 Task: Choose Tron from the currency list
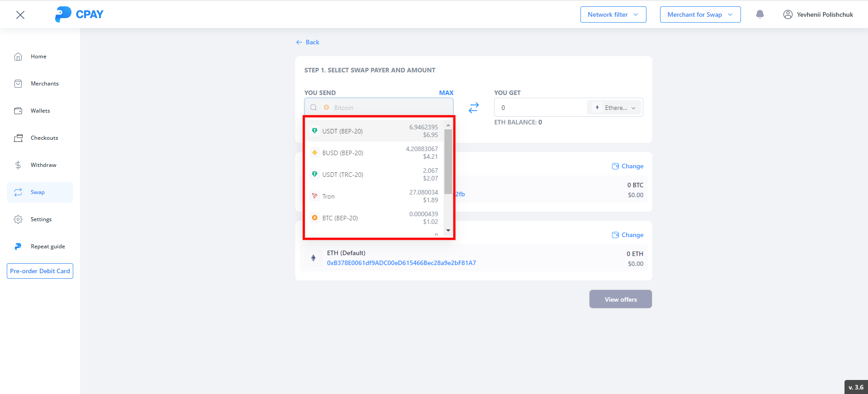[329, 196]
